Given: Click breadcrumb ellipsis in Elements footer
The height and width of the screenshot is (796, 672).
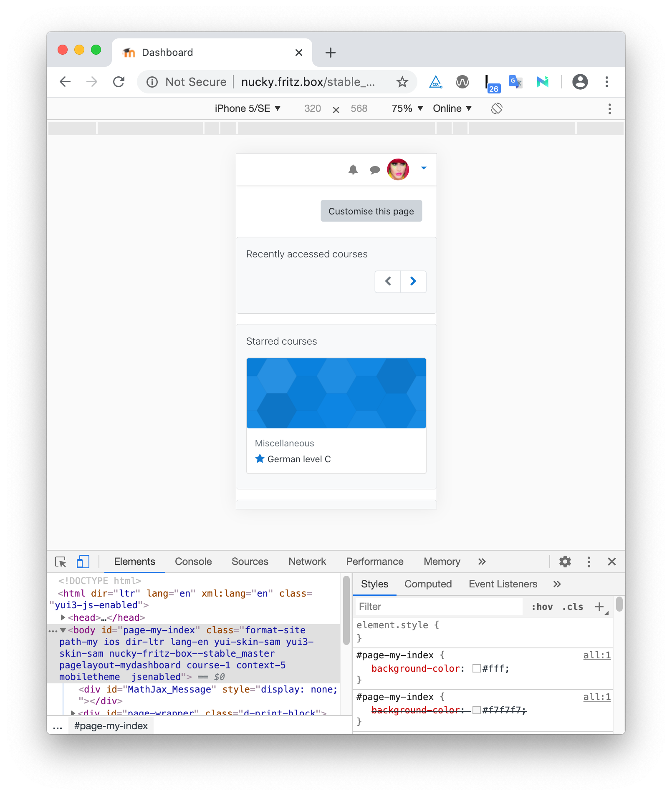Looking at the screenshot, I should coord(58,727).
